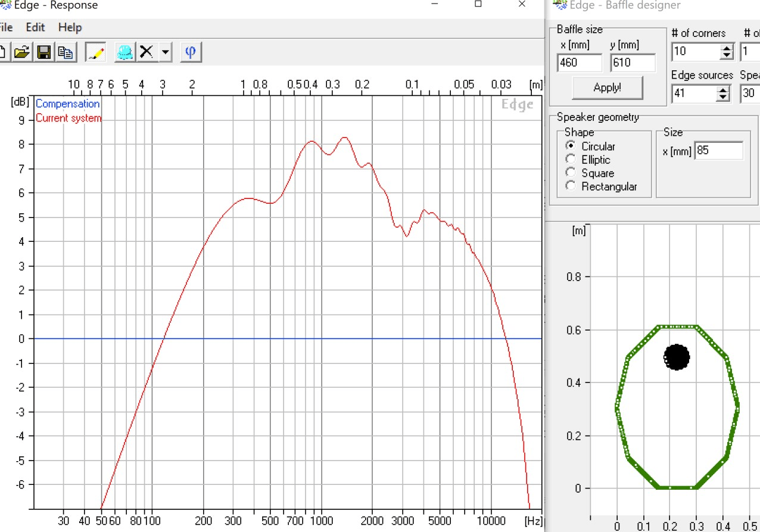Open the File menu

6,27
